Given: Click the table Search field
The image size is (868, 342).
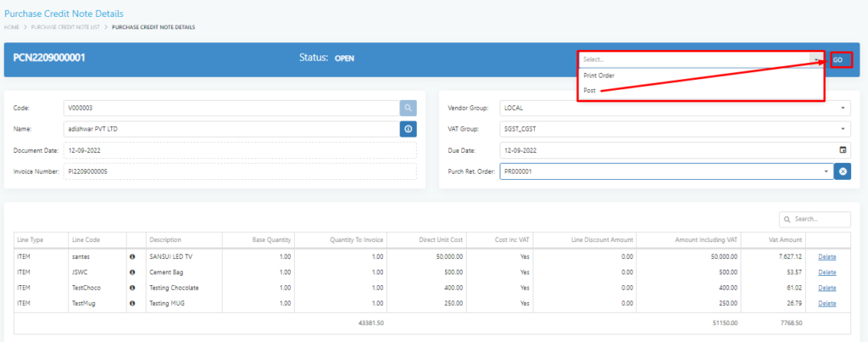Looking at the screenshot, I should point(815,220).
